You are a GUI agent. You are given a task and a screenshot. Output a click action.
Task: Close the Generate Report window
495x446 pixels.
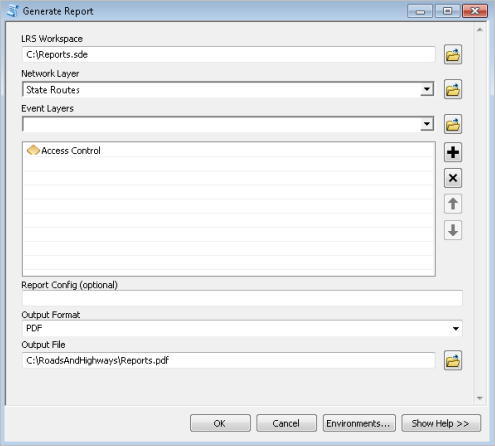(475, 11)
